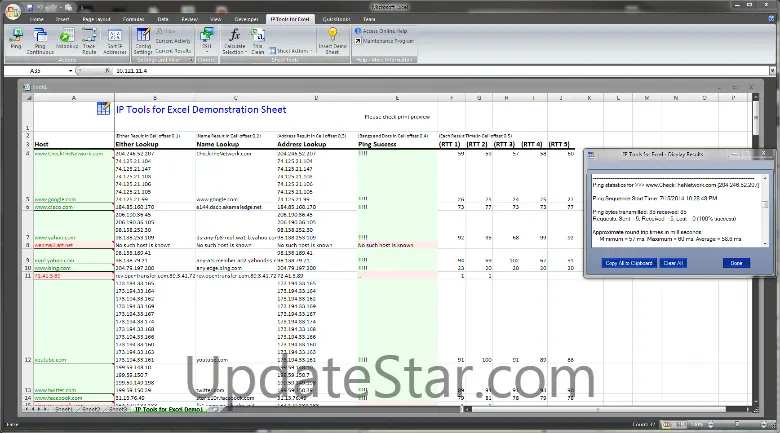This screenshot has height=433, width=780.
Task: Open the Developer ribbon tab
Action: pos(246,19)
